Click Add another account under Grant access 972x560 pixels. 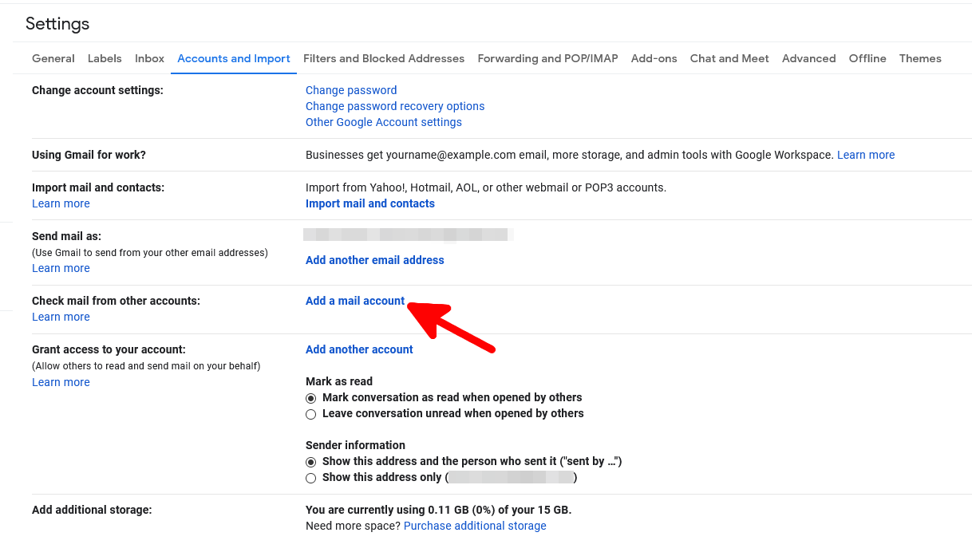tap(358, 349)
